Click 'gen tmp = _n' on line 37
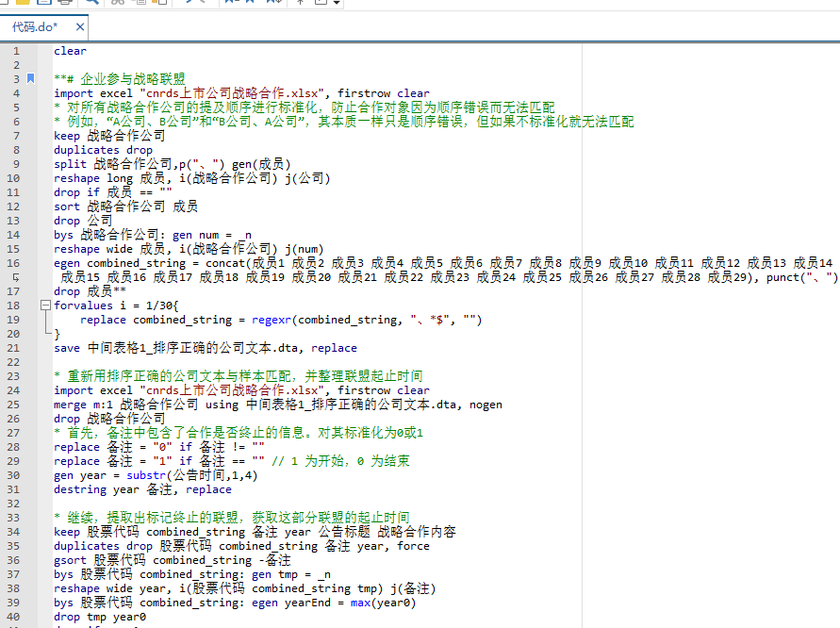 point(291,574)
